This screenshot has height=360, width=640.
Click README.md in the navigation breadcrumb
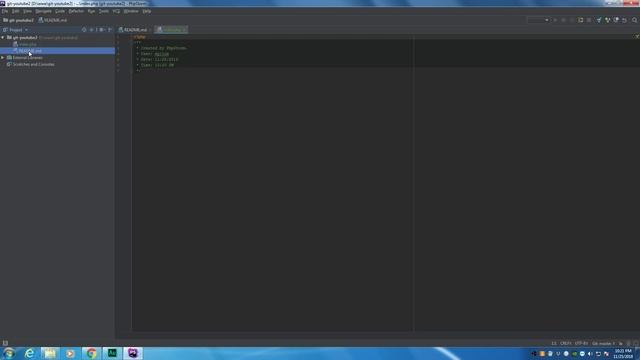click(x=53, y=20)
